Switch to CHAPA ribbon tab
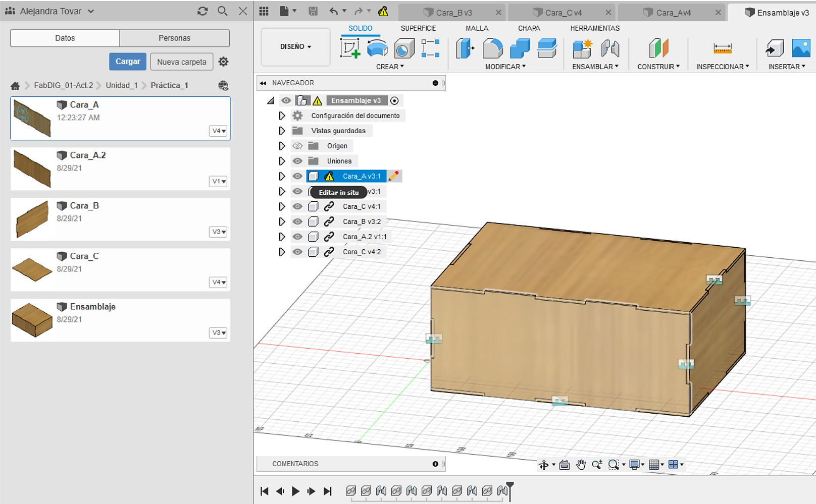The width and height of the screenshot is (816, 504). point(529,28)
